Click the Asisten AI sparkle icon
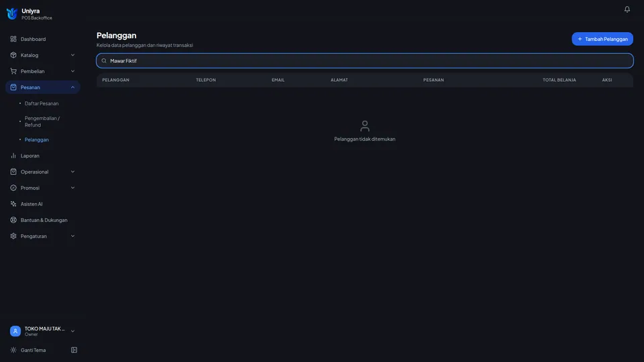 13,204
